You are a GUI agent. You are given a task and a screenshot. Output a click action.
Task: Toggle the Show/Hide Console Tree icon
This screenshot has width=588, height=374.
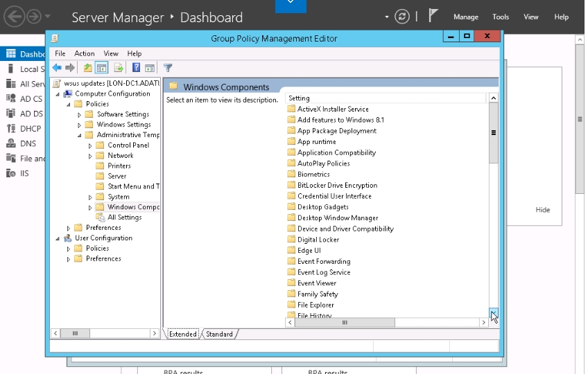point(101,67)
